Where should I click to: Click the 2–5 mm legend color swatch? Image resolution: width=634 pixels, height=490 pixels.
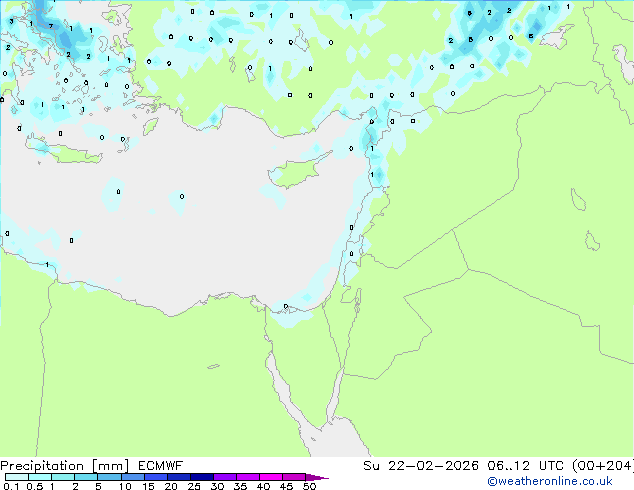coord(86,477)
